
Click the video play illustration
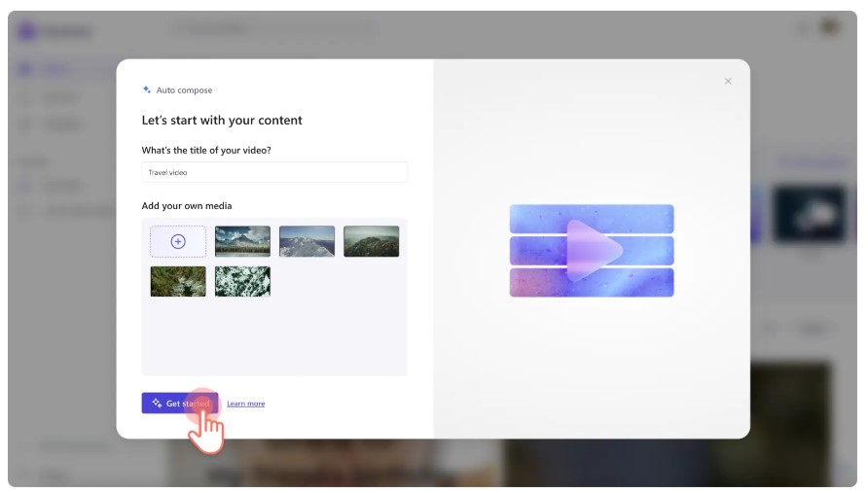point(592,251)
